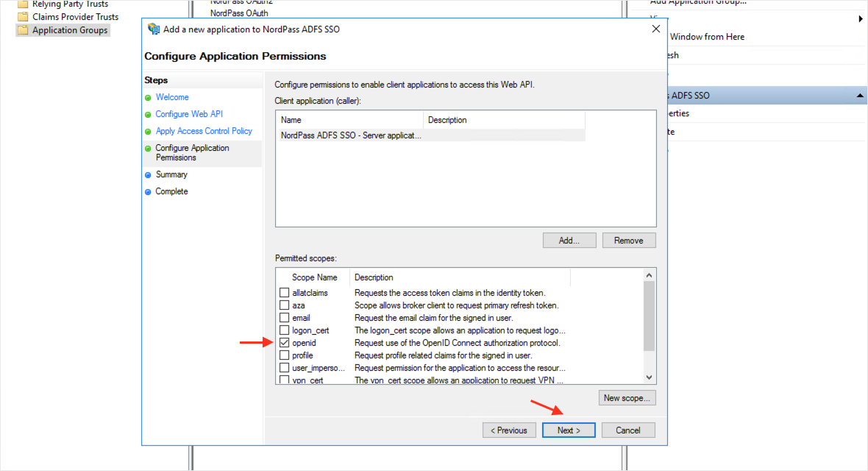Select the openid scope name text

(304, 343)
